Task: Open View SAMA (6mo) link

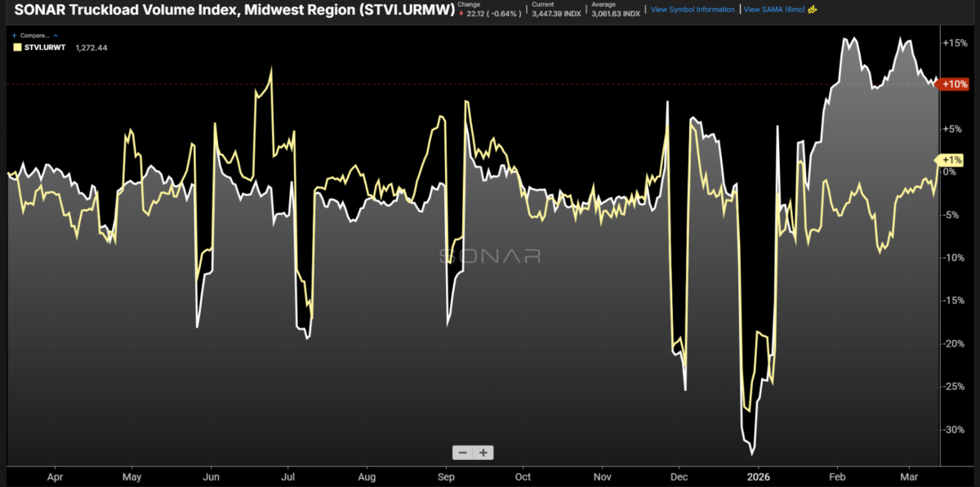Action: point(774,10)
